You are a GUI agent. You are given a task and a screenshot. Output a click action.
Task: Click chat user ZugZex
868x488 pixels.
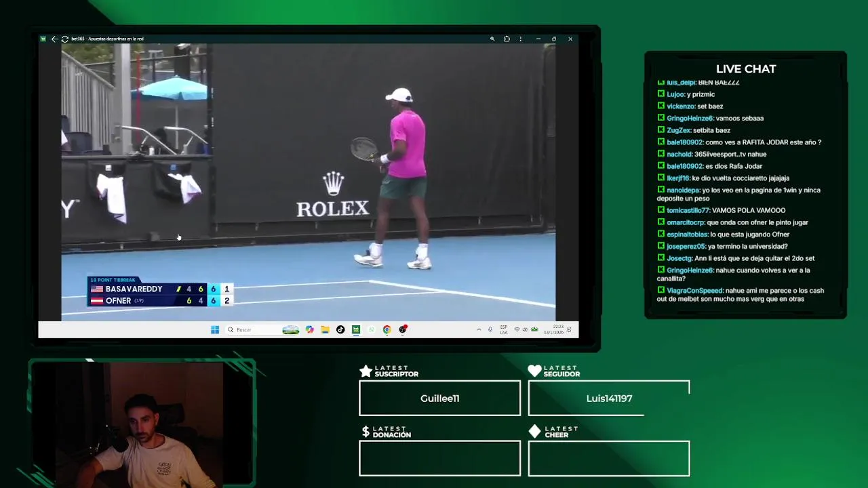click(x=678, y=130)
